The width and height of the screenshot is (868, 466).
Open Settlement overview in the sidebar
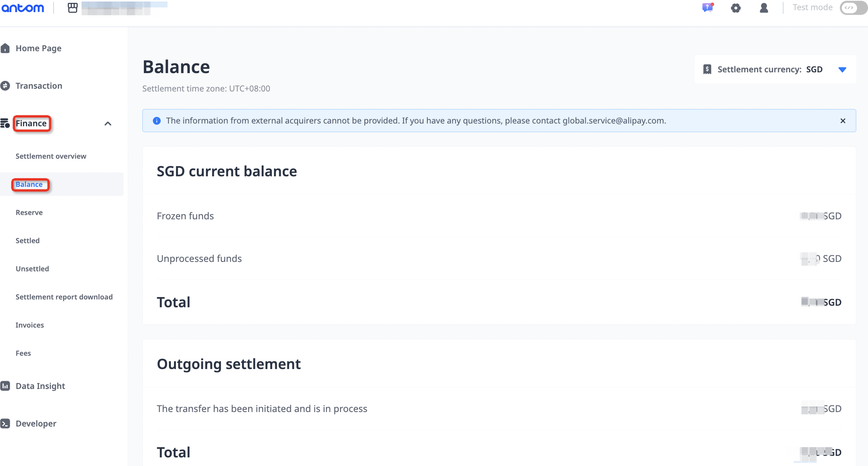point(51,156)
